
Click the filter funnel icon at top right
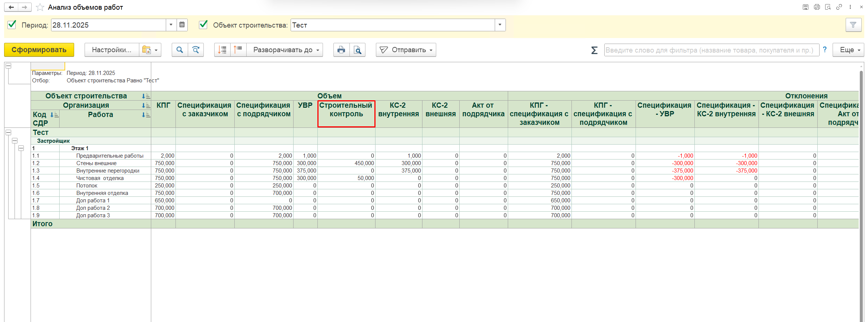(853, 25)
